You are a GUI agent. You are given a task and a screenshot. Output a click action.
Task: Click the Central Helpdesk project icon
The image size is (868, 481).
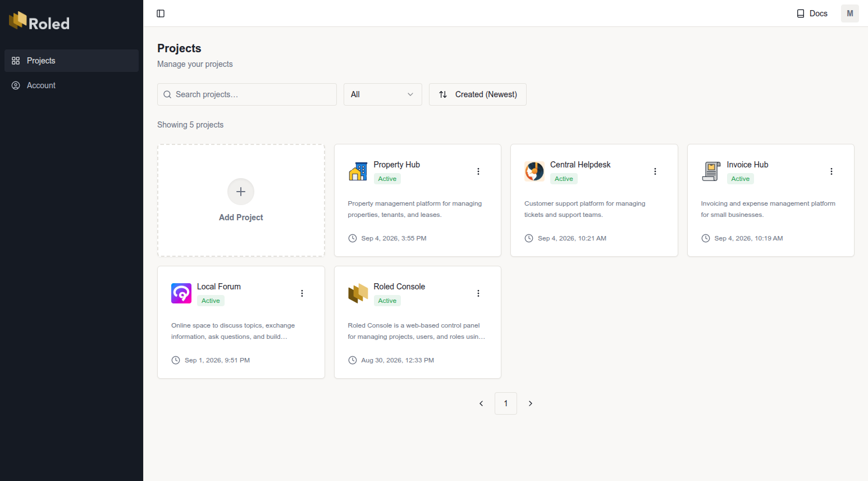534,171
